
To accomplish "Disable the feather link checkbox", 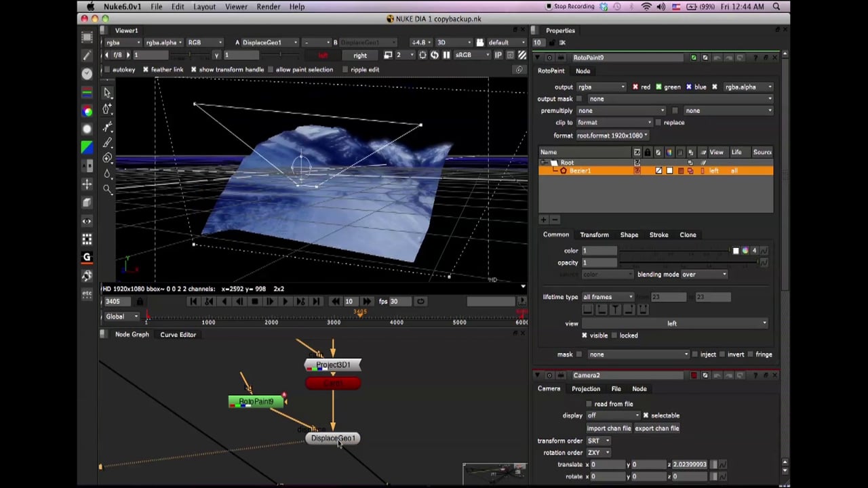I will [x=145, y=69].
